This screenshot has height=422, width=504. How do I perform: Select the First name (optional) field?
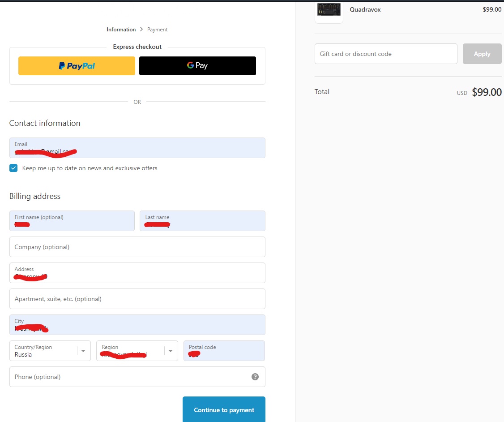72,221
